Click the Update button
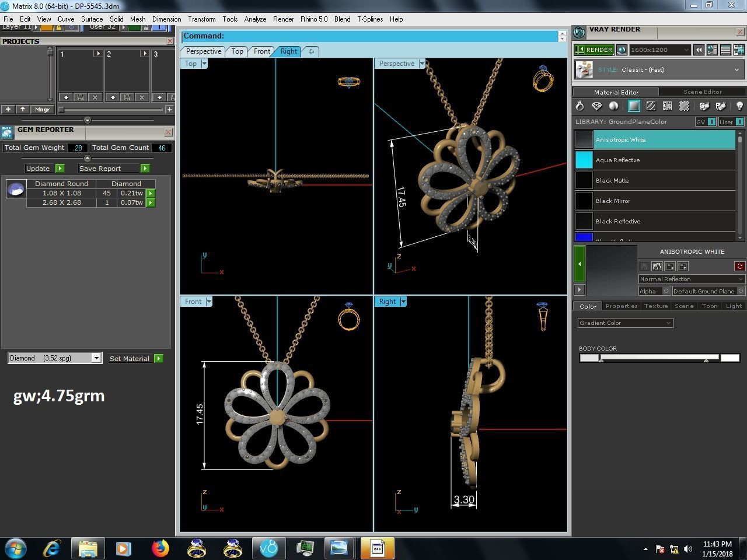Screen dimensions: 747x560 (38, 168)
